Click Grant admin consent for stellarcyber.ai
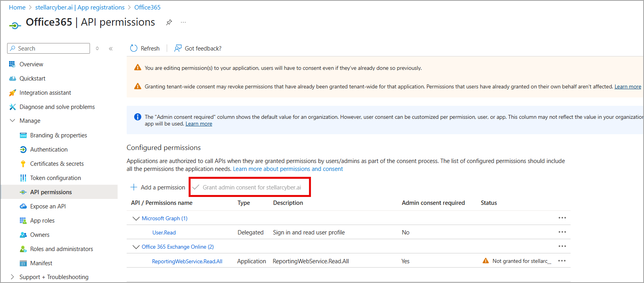Screen dimensions: 644x283 pos(251,187)
